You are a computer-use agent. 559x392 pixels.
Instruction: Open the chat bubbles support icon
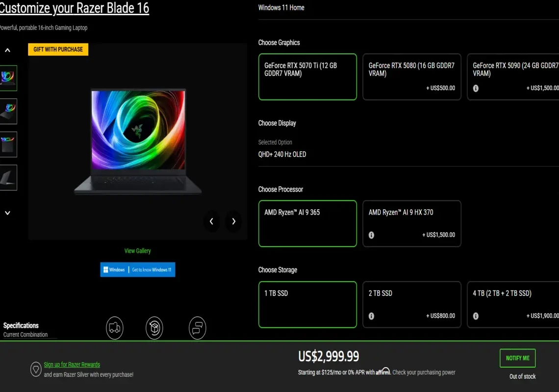198,328
